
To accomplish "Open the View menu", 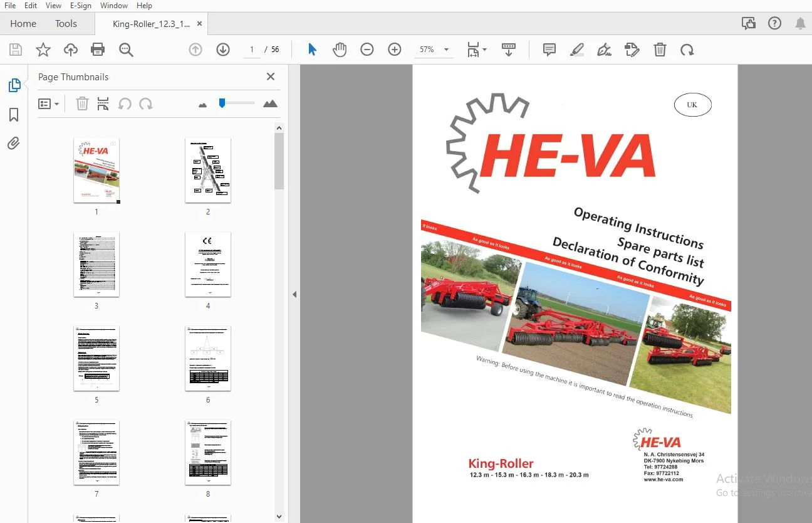I will click(54, 6).
